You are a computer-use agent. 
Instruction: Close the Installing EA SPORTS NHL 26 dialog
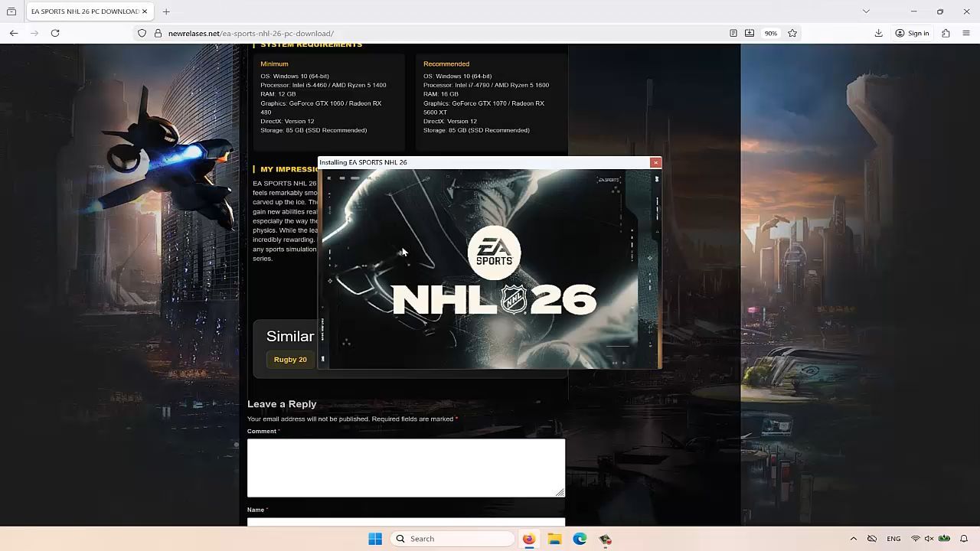coord(655,162)
